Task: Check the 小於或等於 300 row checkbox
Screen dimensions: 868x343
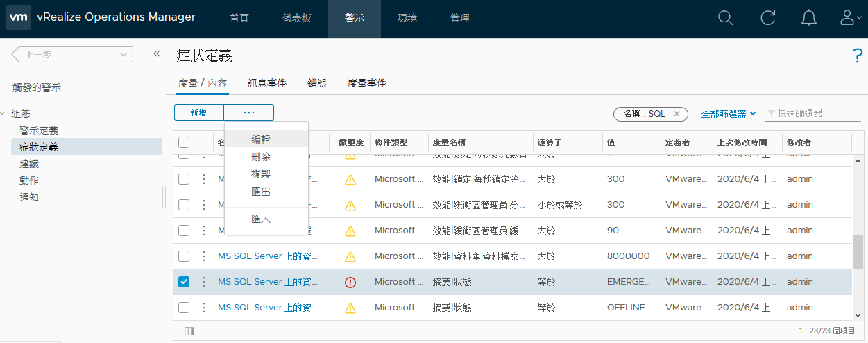Action: coord(184,205)
